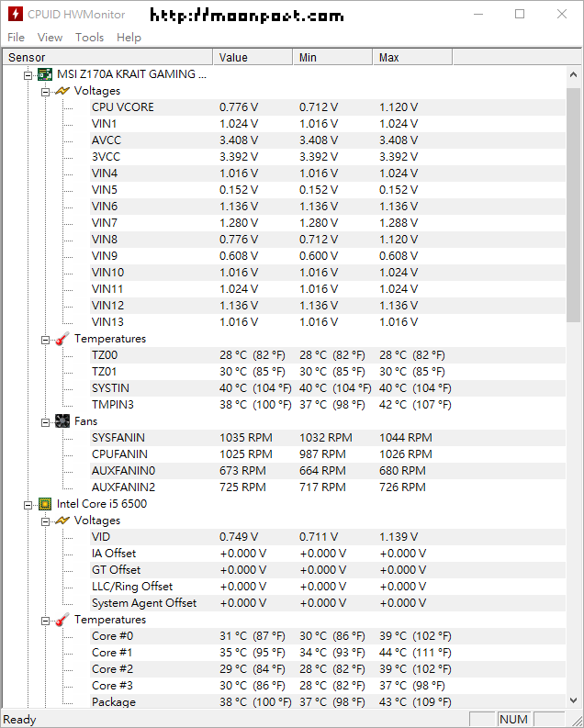Image resolution: width=584 pixels, height=728 pixels.
Task: Click the Max column header
Action: 411,57
